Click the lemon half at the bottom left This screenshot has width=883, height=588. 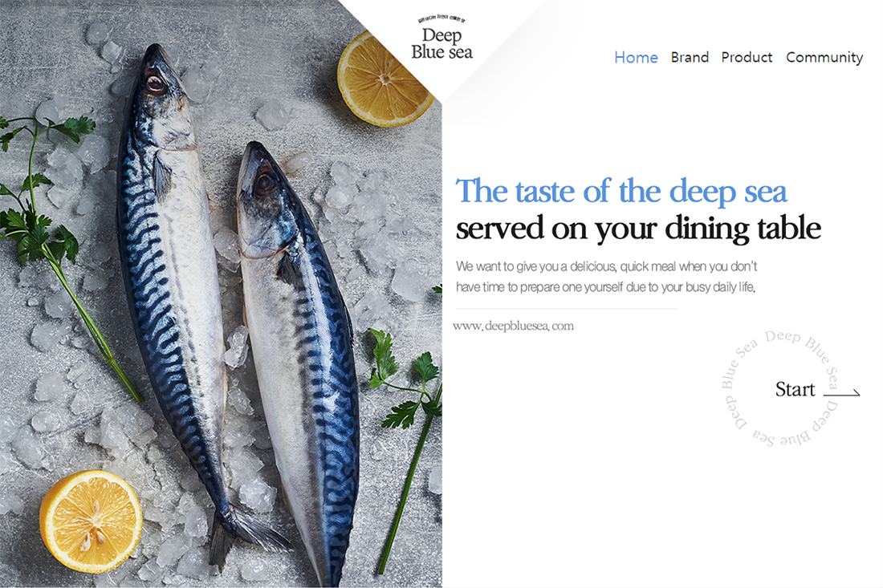point(91,521)
